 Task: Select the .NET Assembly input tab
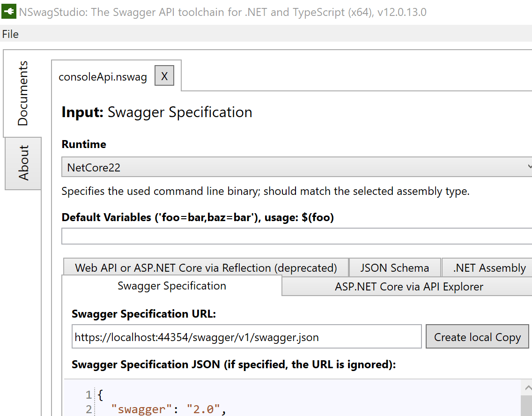coord(489,268)
